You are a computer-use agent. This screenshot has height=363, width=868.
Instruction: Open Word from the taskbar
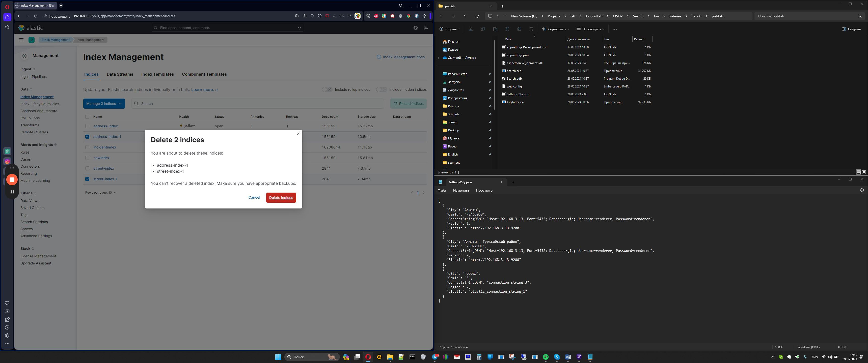tap(568, 357)
